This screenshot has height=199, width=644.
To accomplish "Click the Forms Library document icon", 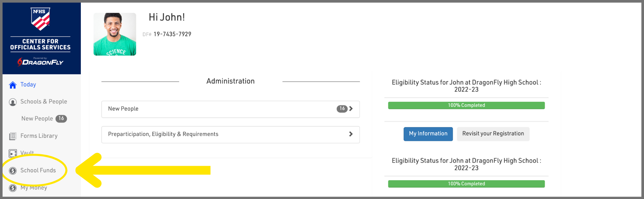I will coord(13,136).
